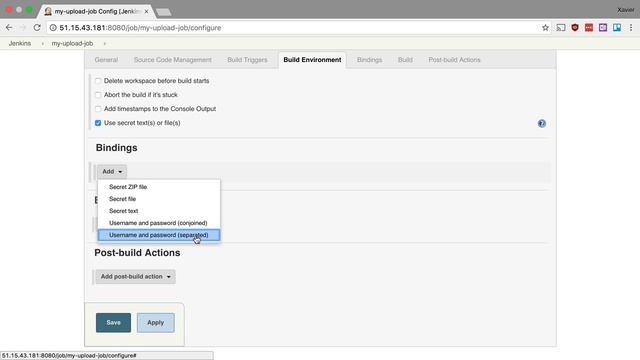Select the Build Environment tab

tap(312, 60)
